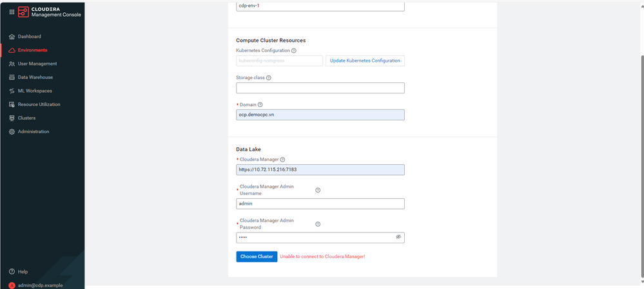Click Update Kubernetes Configuration button

coord(365,61)
